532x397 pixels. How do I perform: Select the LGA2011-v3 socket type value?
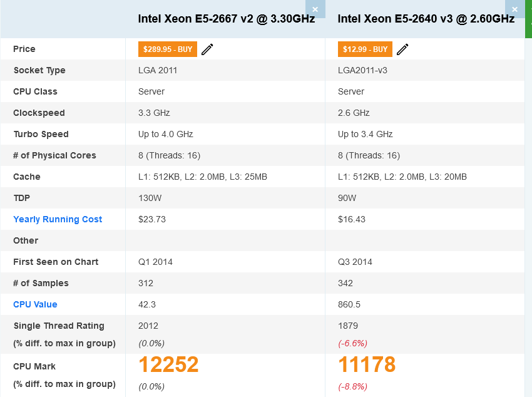pos(362,70)
